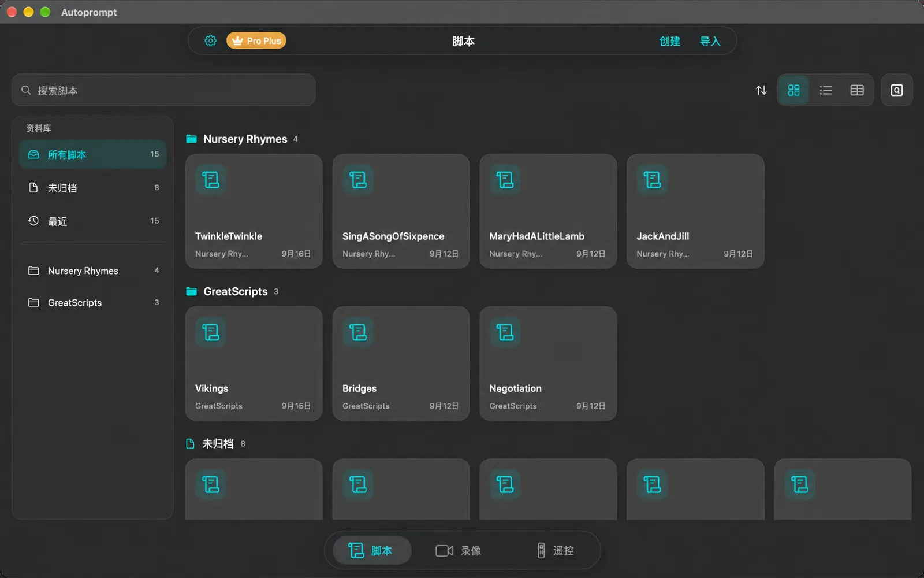
Task: Click 导入 to import a script
Action: click(710, 41)
